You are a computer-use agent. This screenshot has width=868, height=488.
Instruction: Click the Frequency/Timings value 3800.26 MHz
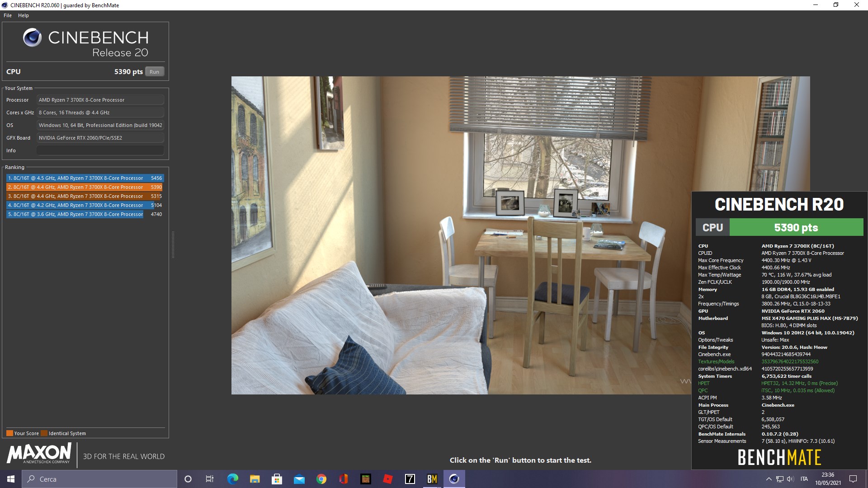(796, 304)
